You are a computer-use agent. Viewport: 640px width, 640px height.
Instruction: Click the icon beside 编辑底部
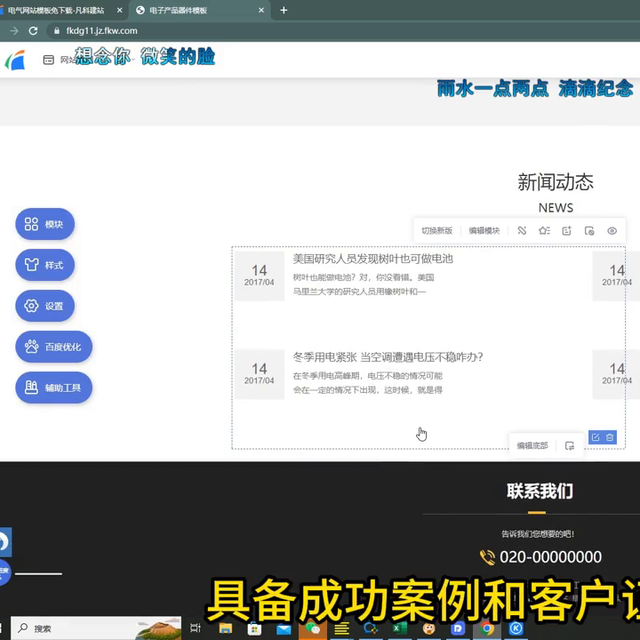569,445
